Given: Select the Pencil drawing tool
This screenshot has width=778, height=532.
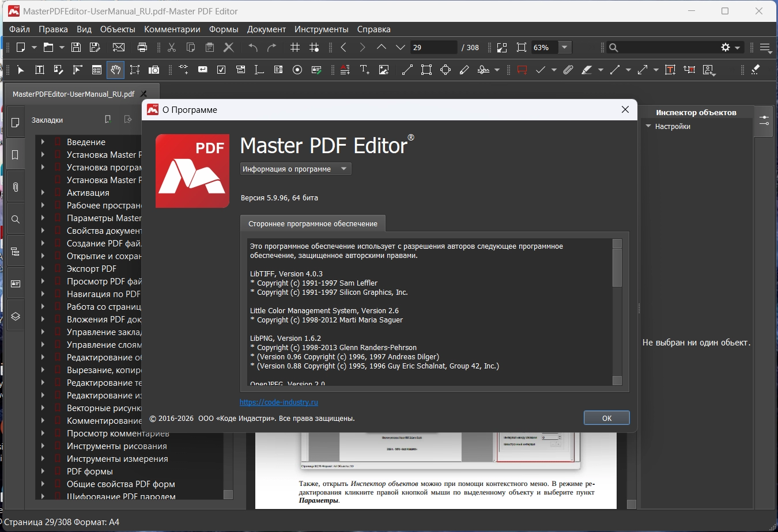Looking at the screenshot, I should (464, 70).
